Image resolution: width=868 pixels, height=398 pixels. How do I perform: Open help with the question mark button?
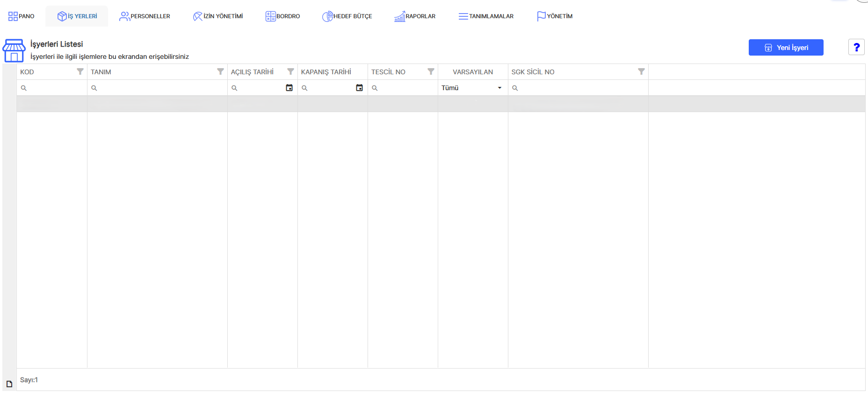point(856,47)
